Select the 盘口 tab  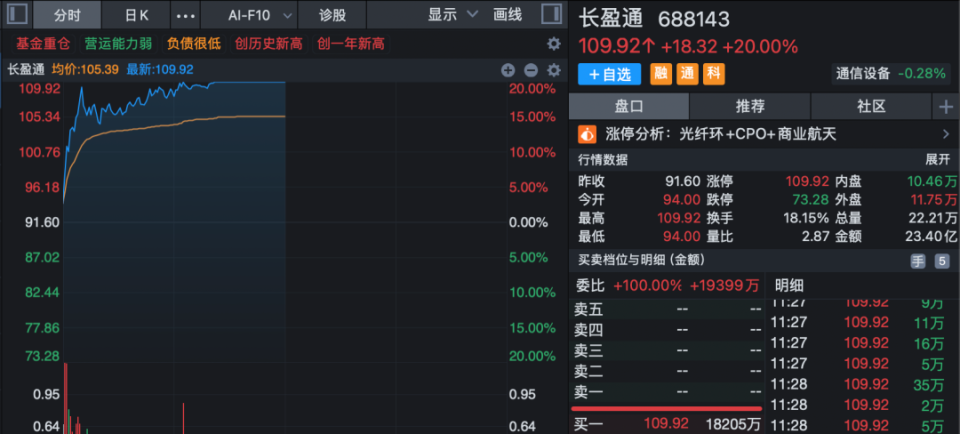click(x=629, y=107)
